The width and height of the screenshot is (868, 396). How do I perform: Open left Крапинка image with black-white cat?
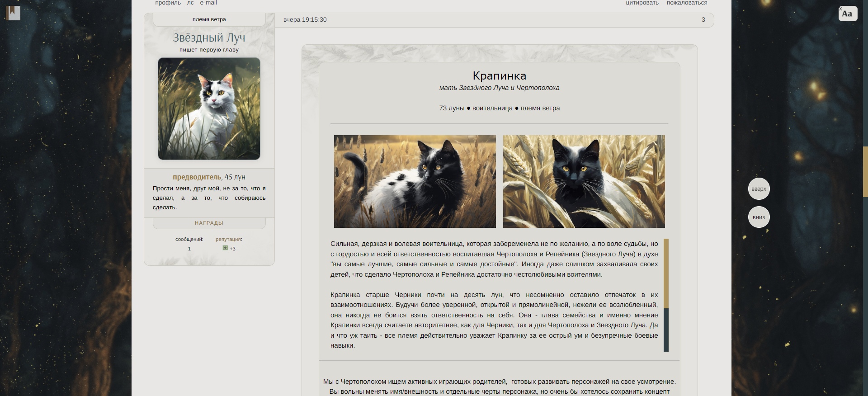pos(415,181)
